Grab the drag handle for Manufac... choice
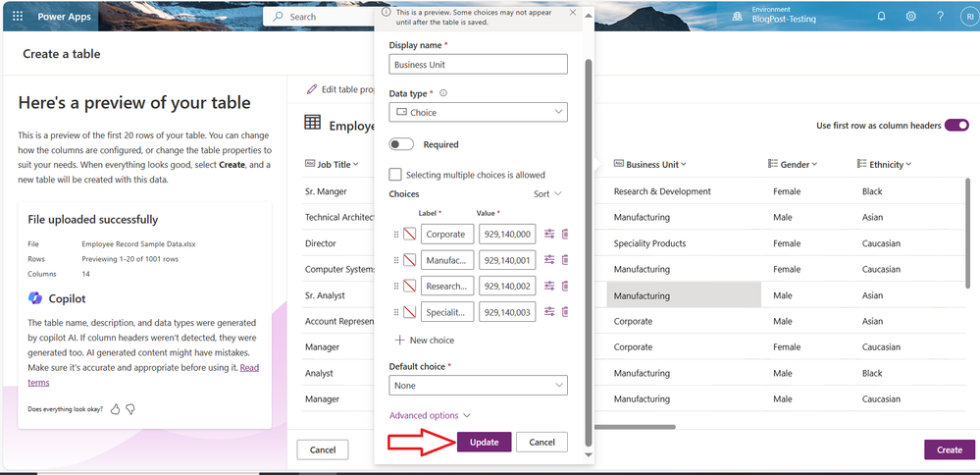The height and width of the screenshot is (475, 980). click(x=395, y=260)
